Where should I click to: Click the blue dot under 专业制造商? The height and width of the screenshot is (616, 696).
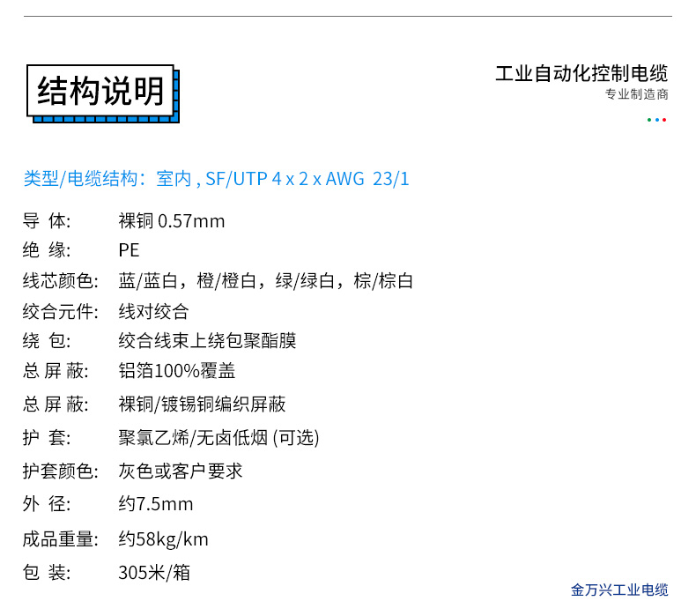657,119
